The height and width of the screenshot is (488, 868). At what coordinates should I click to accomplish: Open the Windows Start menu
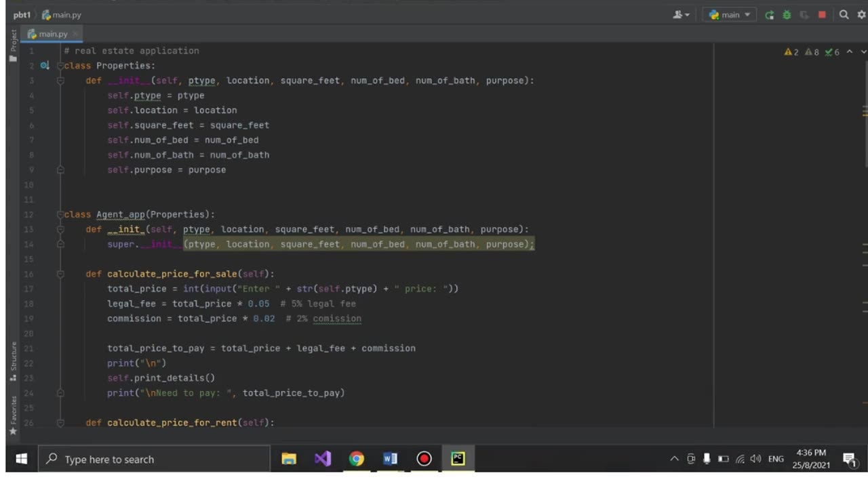tap(22, 459)
